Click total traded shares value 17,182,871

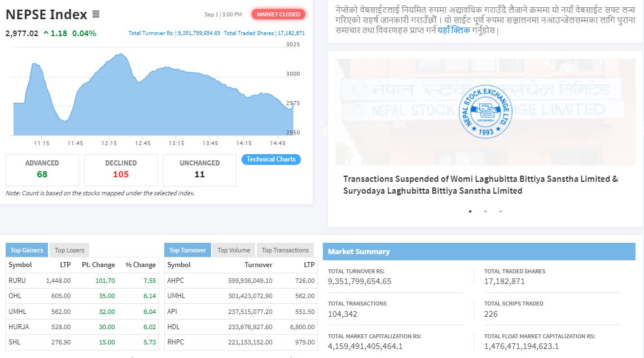point(505,282)
